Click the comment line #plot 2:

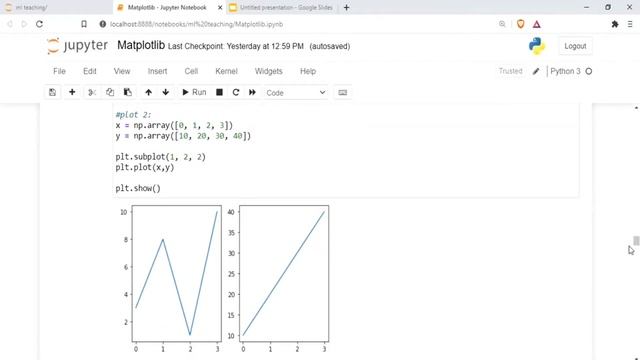133,115
